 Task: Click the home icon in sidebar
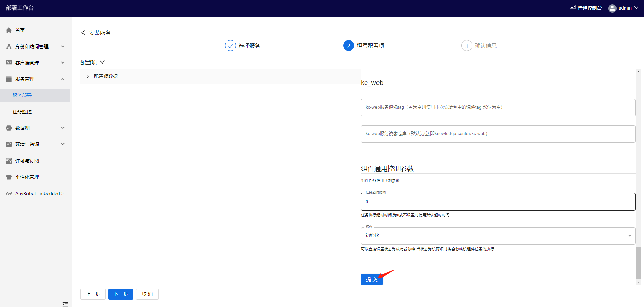point(9,30)
